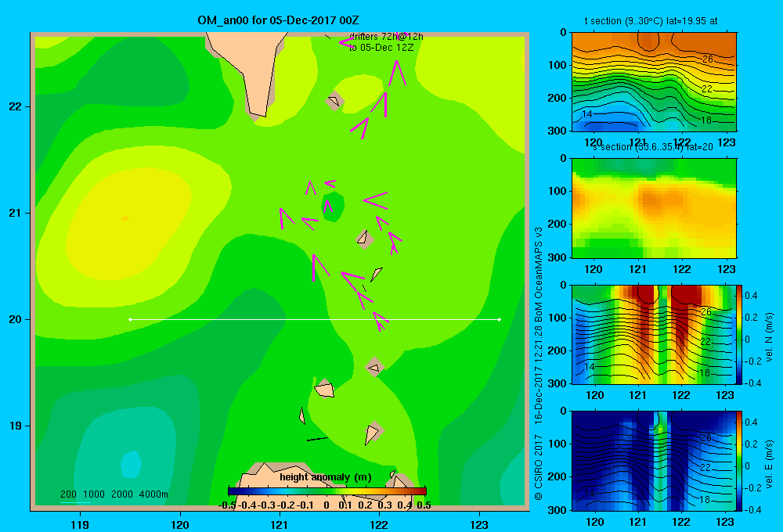Click latitude label '20' on the main map axis
This screenshot has width=783, height=532.
click(x=15, y=319)
